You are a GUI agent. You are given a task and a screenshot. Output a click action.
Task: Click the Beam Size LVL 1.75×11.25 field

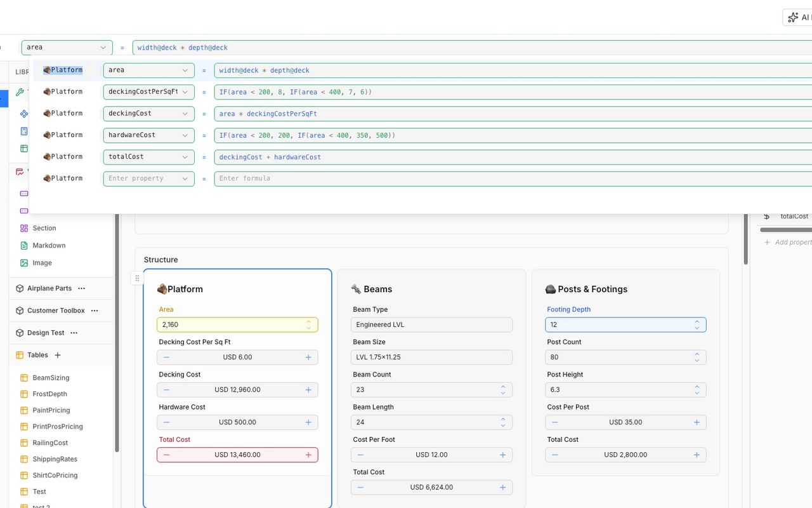(431, 357)
